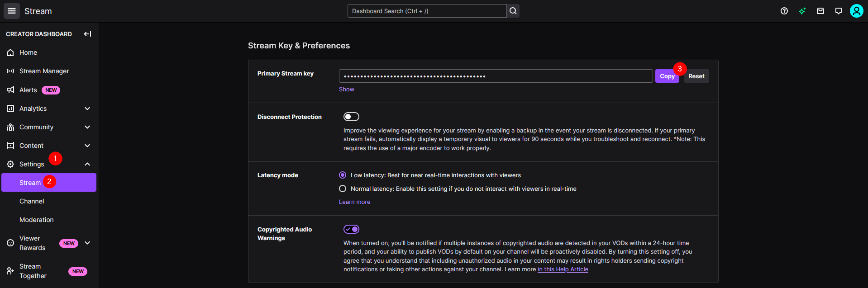The height and width of the screenshot is (288, 868).
Task: Click into the Dashboard Search field
Action: click(x=427, y=11)
